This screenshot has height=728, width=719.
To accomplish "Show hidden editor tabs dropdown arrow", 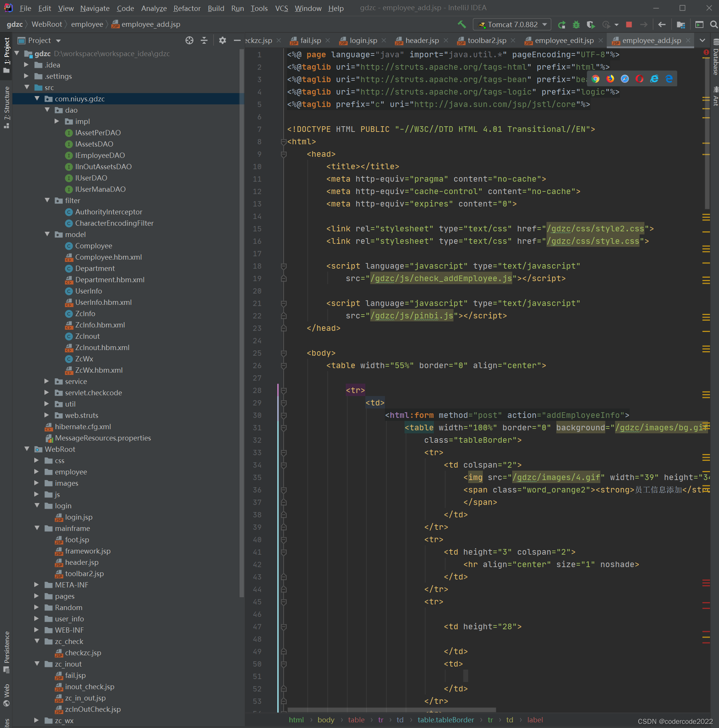I will [702, 40].
